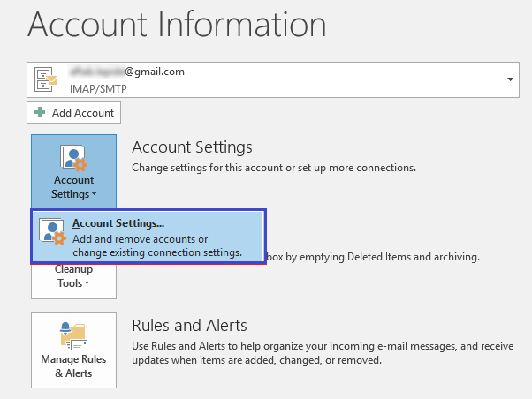Click the mailbox account icon beside gmail.com
The image size is (532, 399).
[x=46, y=79]
